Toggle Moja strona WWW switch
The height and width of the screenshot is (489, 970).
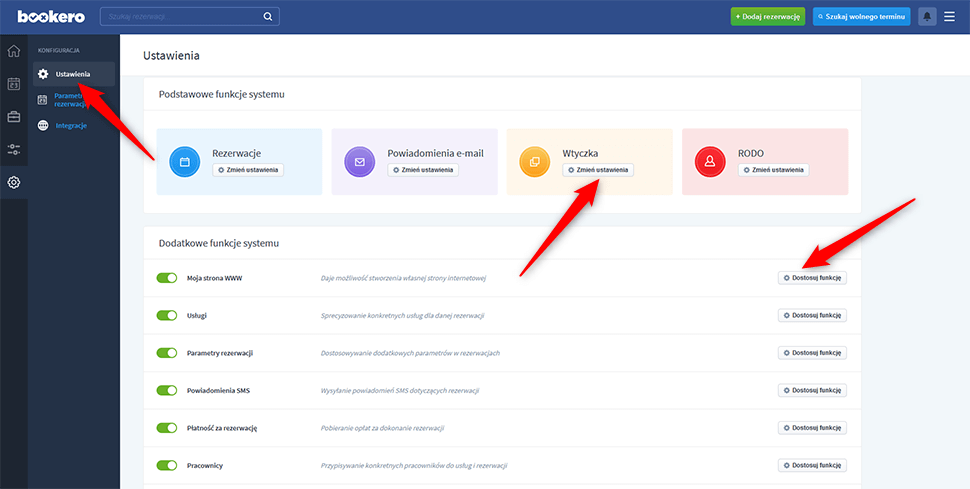(167, 278)
